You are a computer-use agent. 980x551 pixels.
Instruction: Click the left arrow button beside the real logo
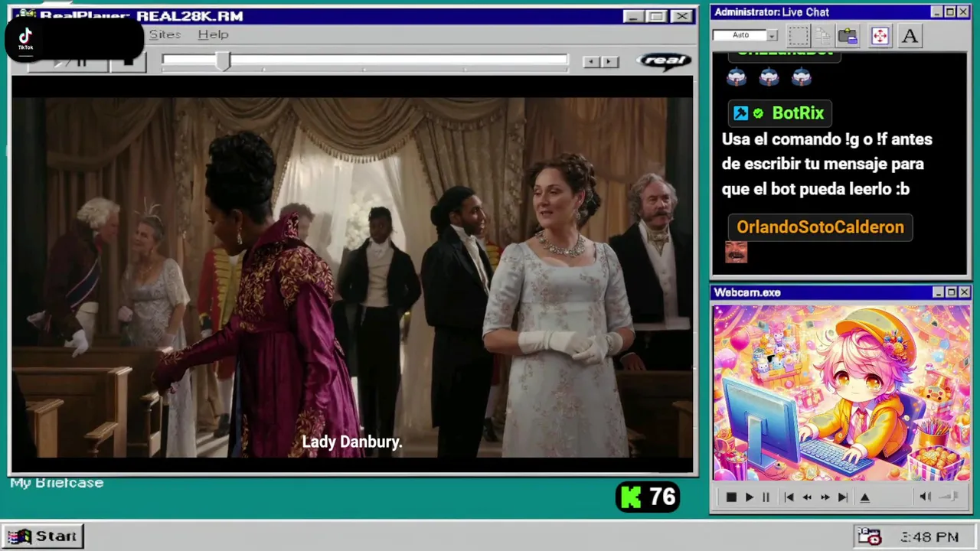591,62
